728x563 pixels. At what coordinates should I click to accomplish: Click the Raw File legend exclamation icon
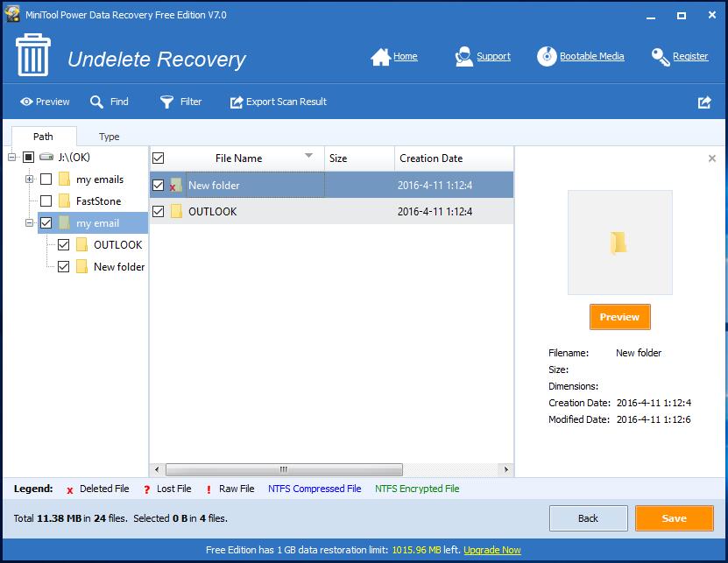[209, 489]
